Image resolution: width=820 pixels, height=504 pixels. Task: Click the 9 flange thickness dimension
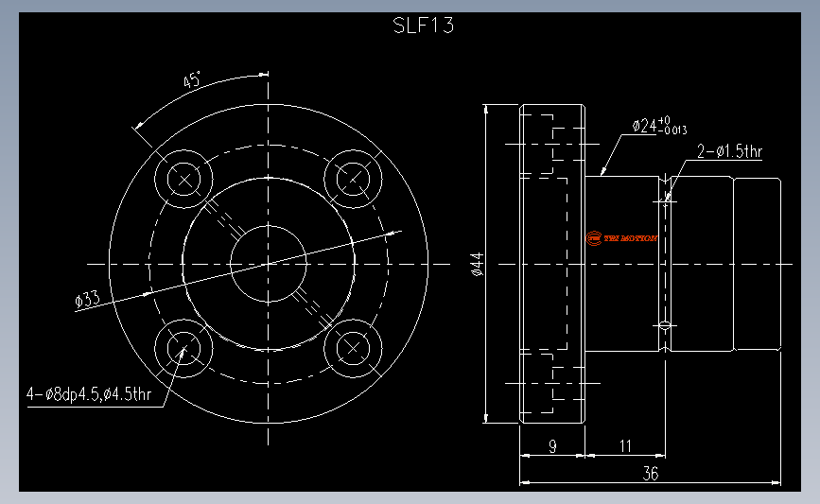click(x=552, y=446)
